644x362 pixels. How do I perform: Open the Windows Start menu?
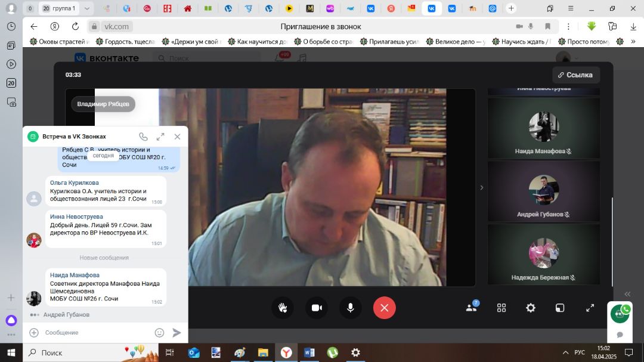11,352
